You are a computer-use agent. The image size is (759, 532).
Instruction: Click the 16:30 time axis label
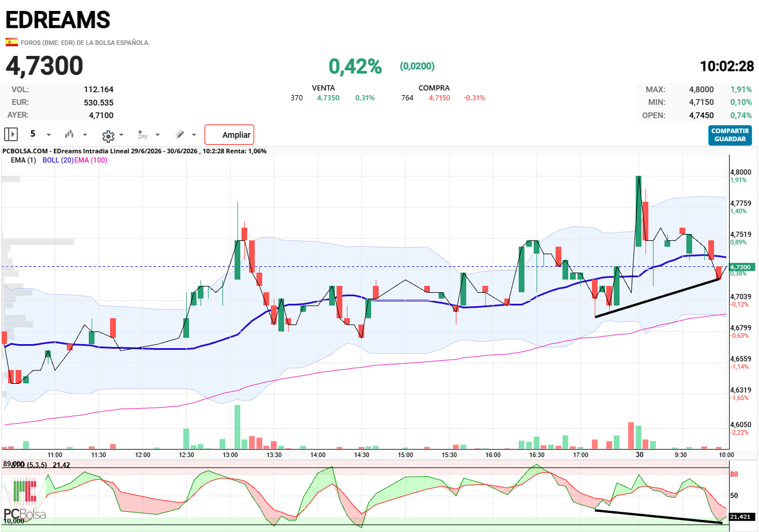pyautogui.click(x=537, y=455)
